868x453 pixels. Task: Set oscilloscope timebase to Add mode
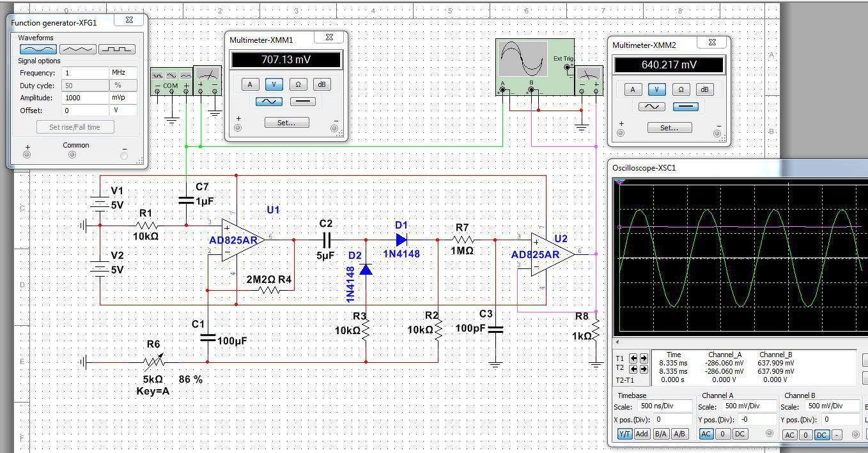(x=642, y=434)
